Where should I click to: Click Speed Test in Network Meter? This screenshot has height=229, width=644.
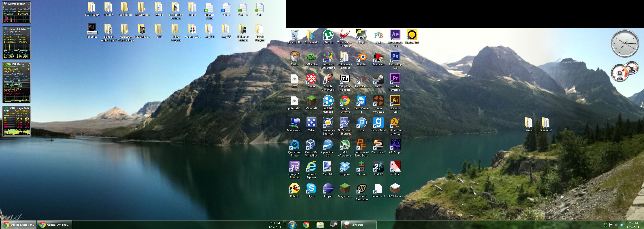click(9, 37)
